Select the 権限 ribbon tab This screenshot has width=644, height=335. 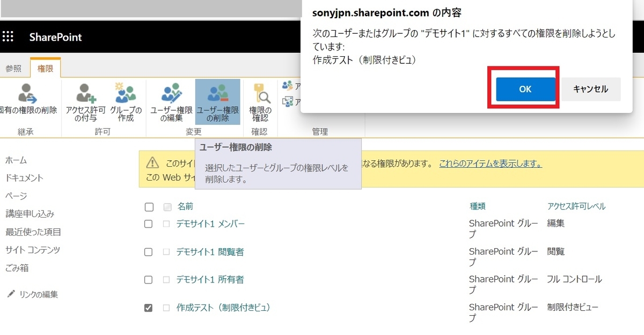tap(46, 68)
